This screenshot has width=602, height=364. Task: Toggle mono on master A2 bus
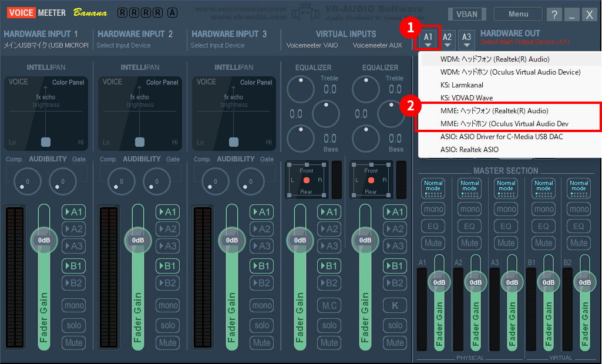click(x=469, y=209)
